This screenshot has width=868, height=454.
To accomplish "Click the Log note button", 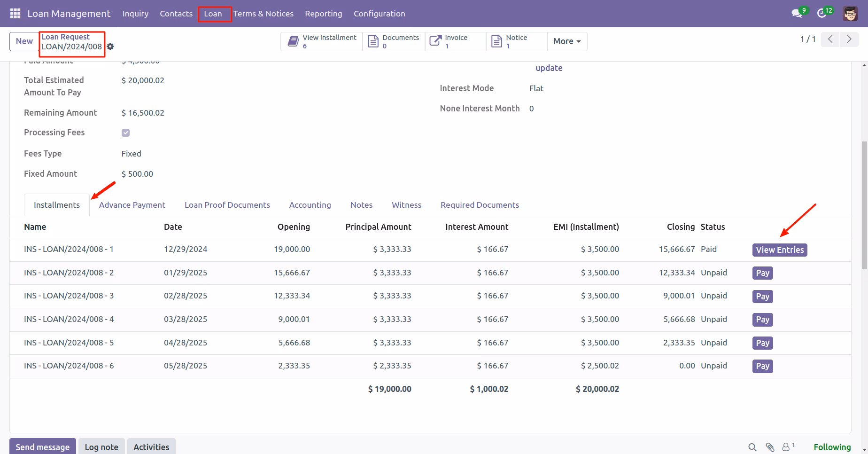I will [101, 447].
